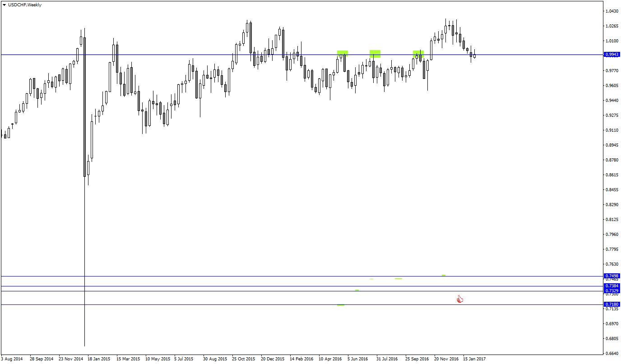Click the 0.7630 price axis label

pyautogui.click(x=612, y=264)
